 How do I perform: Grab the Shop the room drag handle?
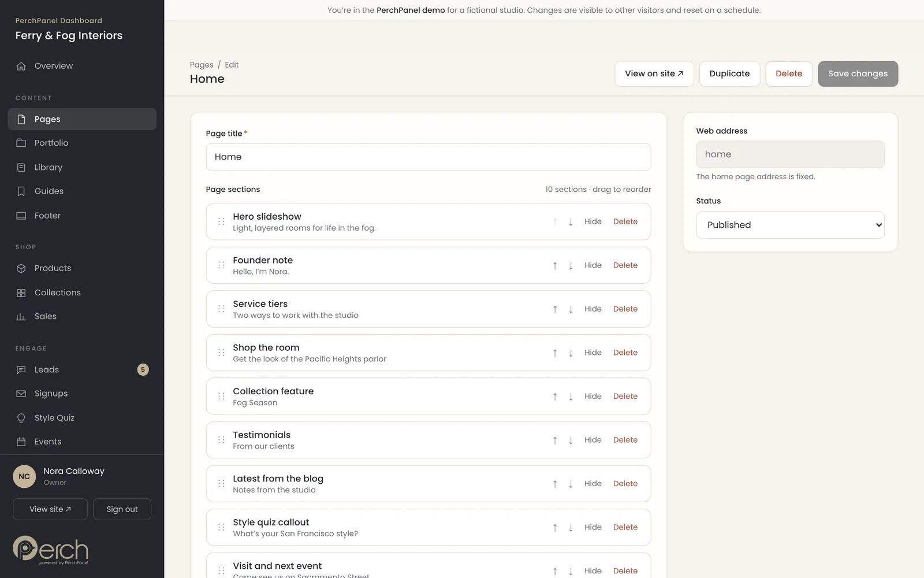tap(221, 353)
